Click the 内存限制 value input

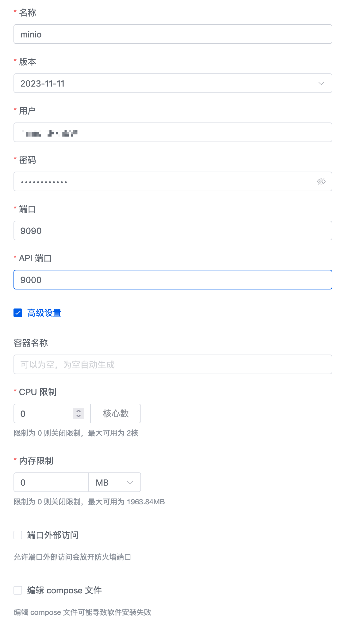point(51,482)
